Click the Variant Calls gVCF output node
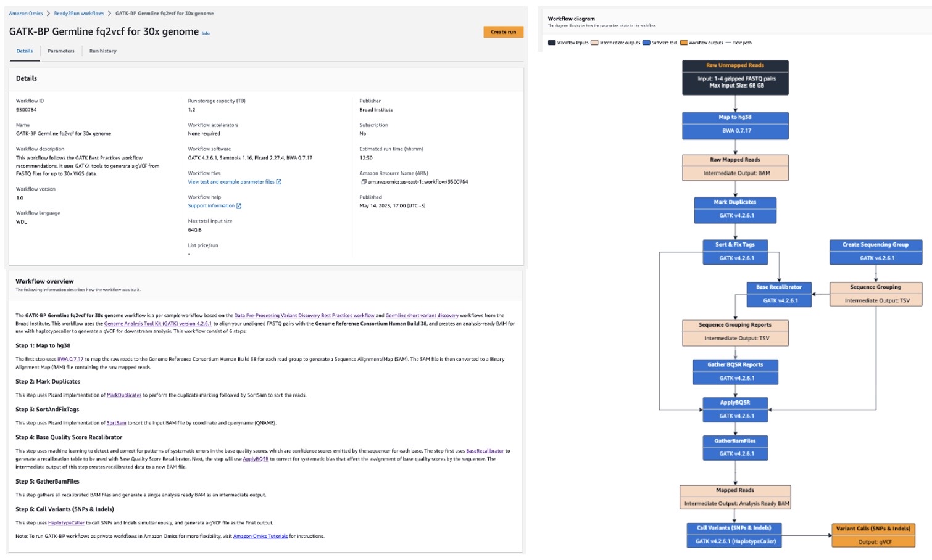The image size is (932, 560). (873, 535)
